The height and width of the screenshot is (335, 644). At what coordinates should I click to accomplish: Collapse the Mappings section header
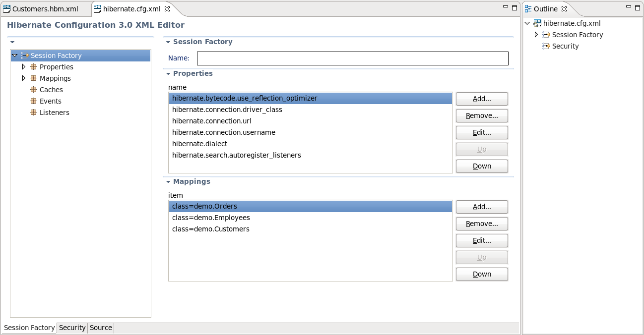(167, 181)
